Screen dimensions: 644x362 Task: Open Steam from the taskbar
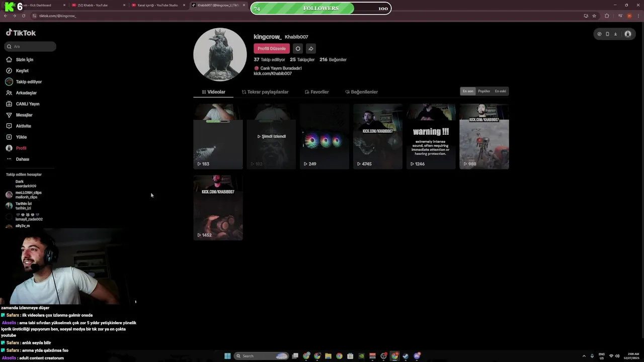coord(406,356)
